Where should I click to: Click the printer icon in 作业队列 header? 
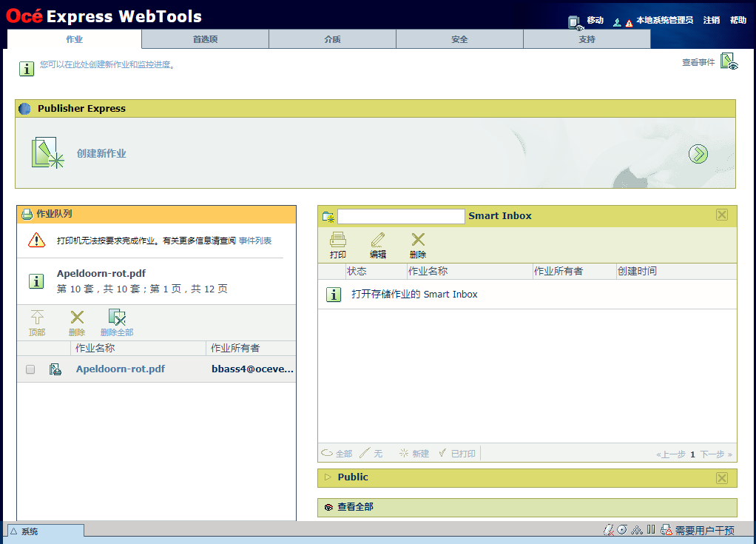(x=27, y=214)
